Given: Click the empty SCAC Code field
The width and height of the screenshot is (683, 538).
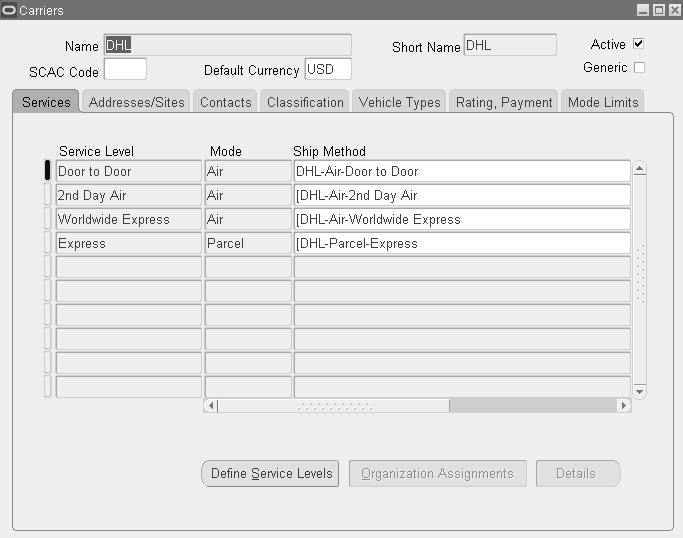Looking at the screenshot, I should tap(125, 69).
